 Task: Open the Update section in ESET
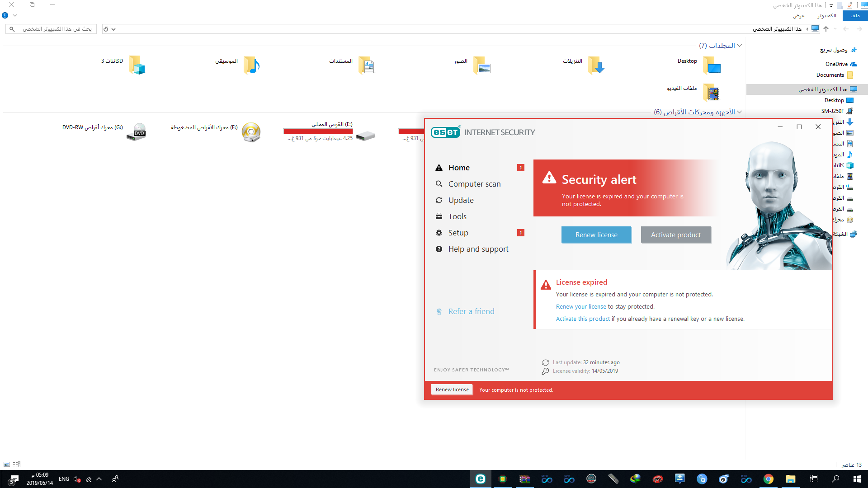pos(461,200)
